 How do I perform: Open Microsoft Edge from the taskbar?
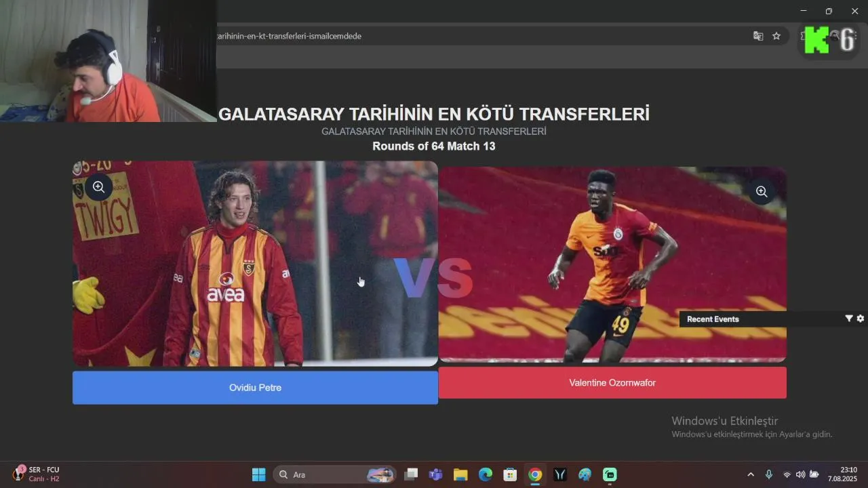[486, 474]
